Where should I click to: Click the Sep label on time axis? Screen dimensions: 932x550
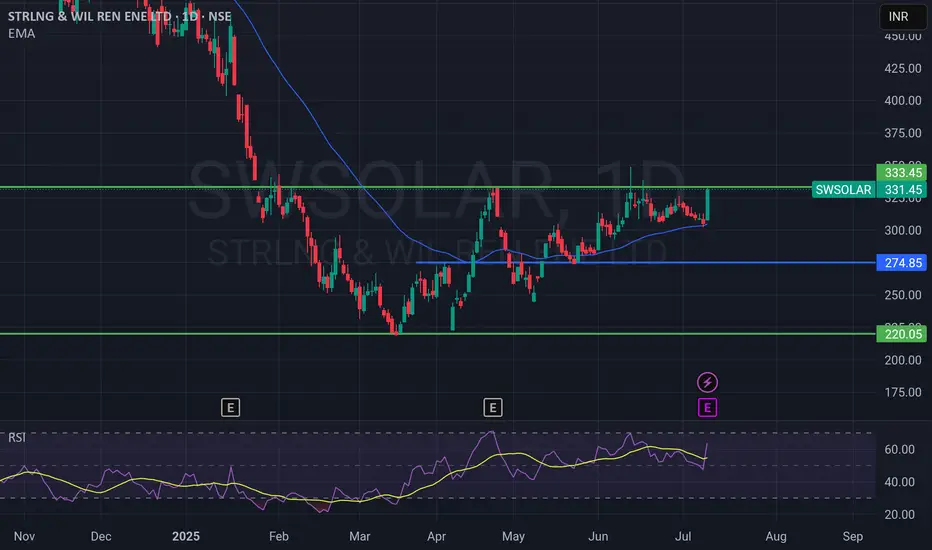coord(853,536)
